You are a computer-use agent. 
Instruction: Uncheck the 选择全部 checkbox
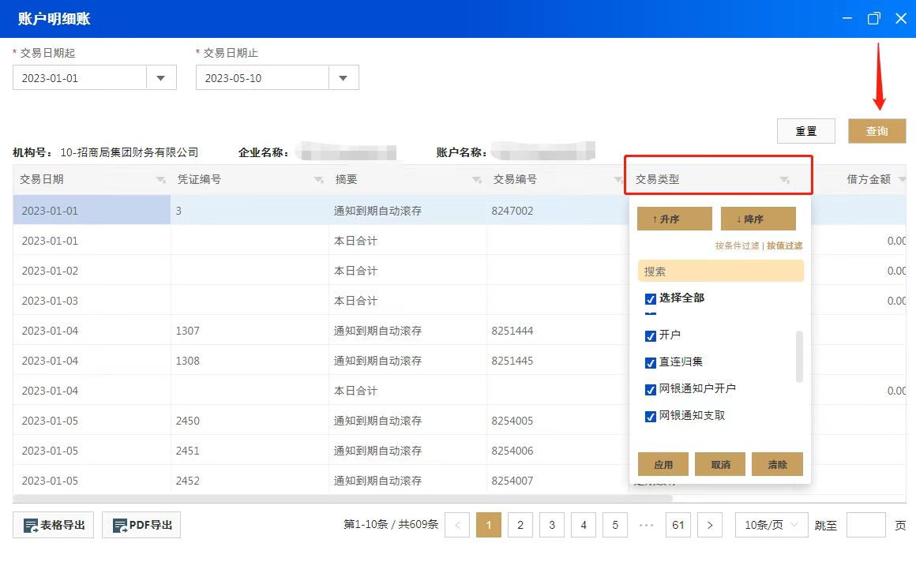651,298
